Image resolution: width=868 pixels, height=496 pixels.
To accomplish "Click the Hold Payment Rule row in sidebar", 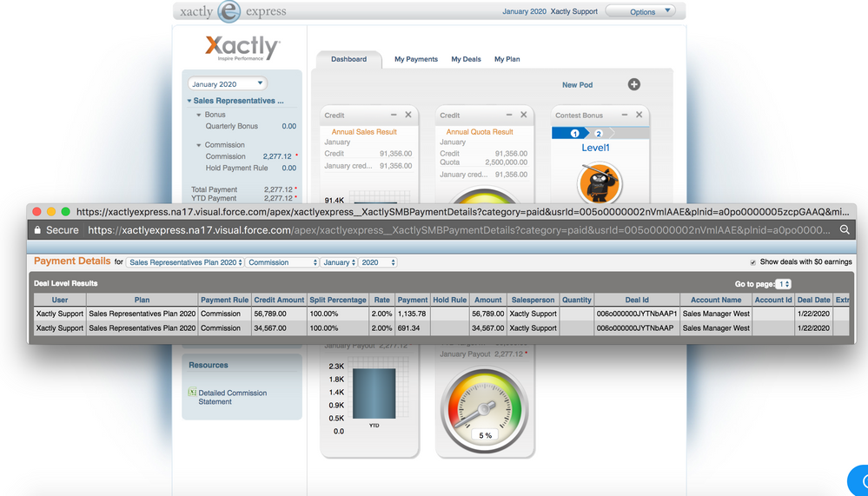I will tap(251, 168).
